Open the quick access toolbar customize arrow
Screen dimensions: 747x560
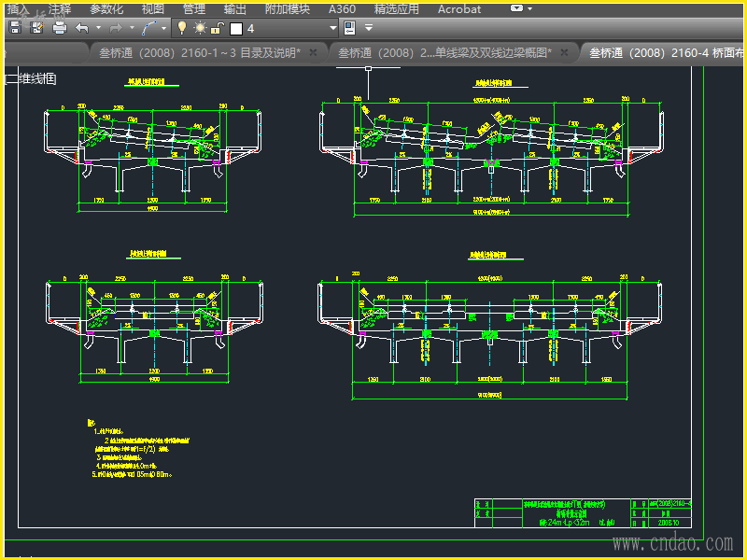click(x=369, y=28)
